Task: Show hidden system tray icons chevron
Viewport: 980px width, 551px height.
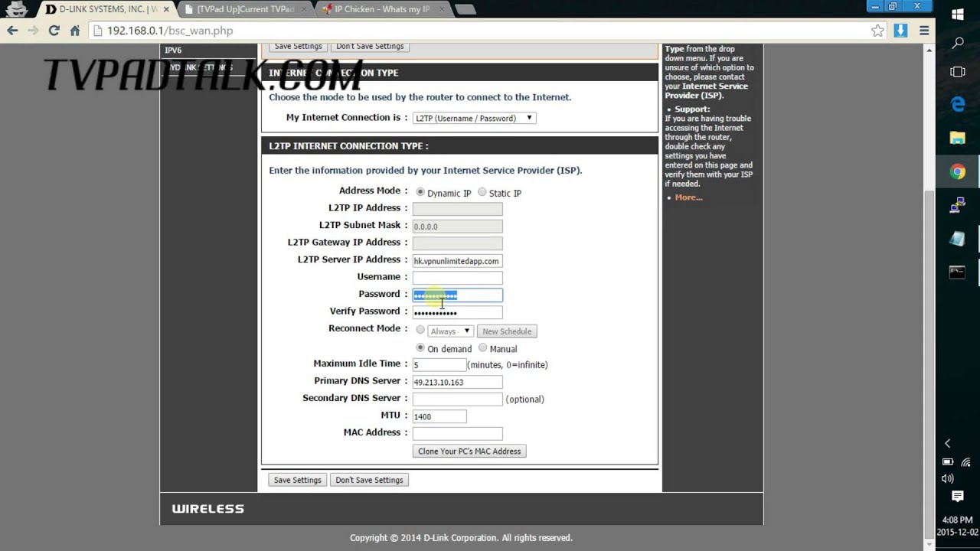Action: click(x=947, y=443)
